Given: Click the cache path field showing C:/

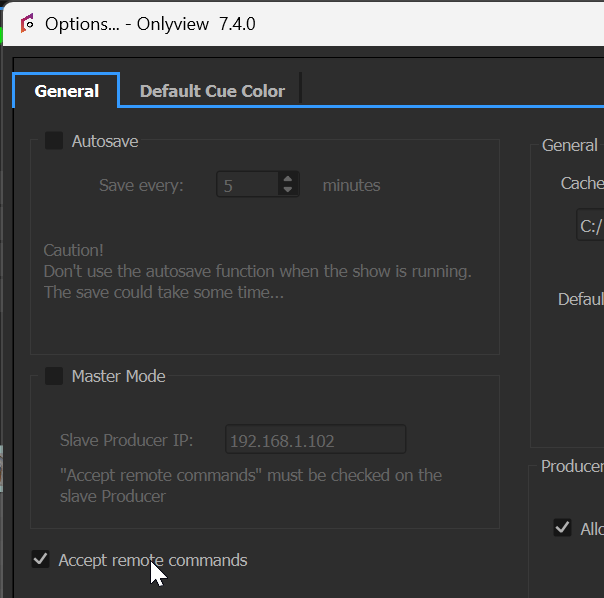Looking at the screenshot, I should point(590,227).
